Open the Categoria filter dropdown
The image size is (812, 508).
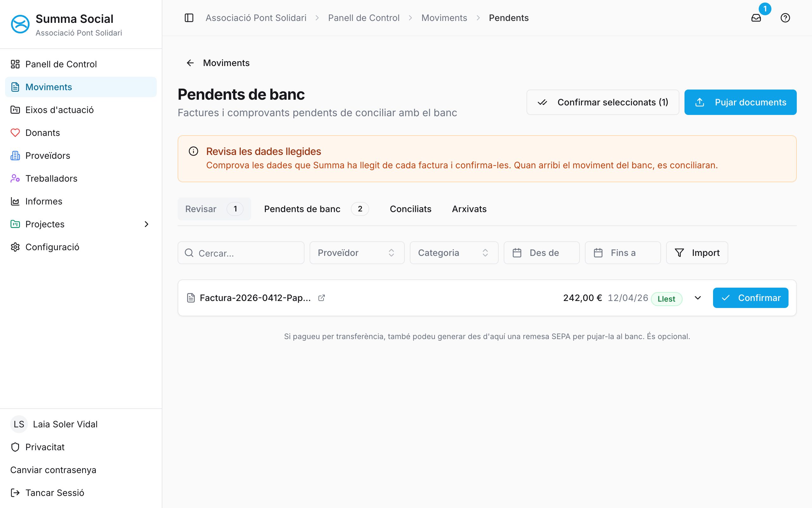(454, 253)
